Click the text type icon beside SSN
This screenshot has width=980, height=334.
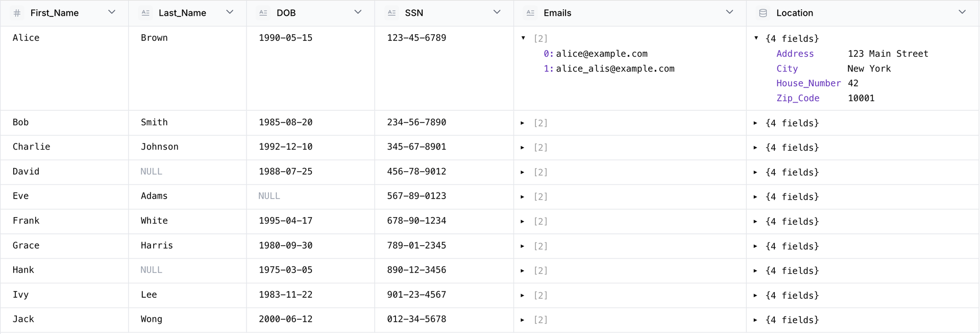(391, 13)
